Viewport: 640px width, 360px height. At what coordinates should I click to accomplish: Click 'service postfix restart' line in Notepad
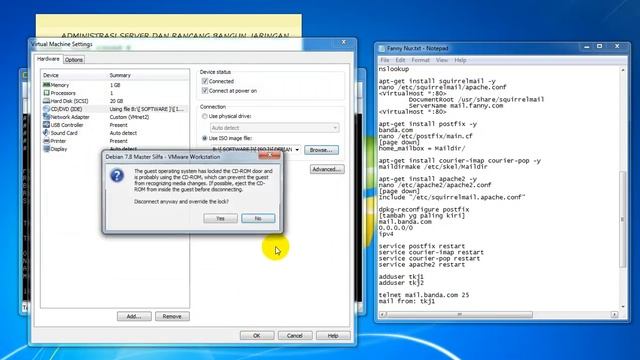[422, 246]
